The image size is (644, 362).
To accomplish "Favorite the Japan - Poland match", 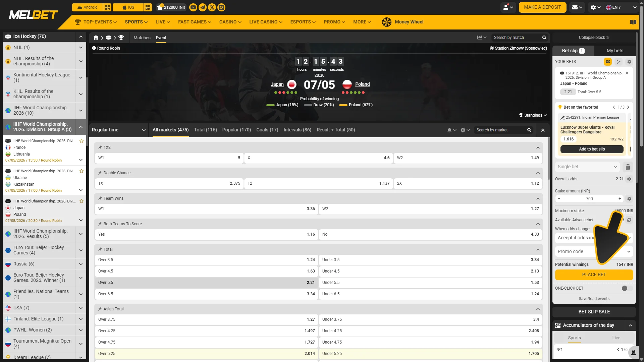I will click(x=81, y=201).
